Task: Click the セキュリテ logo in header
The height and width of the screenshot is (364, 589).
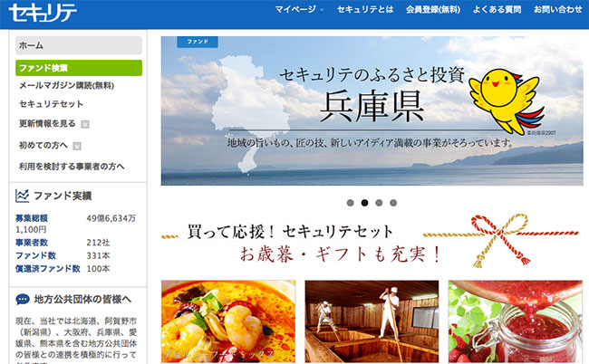Action: [43, 13]
